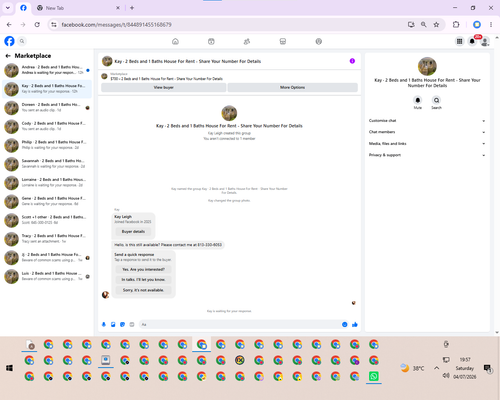The height and width of the screenshot is (400, 500).
Task: Open Doreen's conversation in the list
Action: [x=47, y=108]
